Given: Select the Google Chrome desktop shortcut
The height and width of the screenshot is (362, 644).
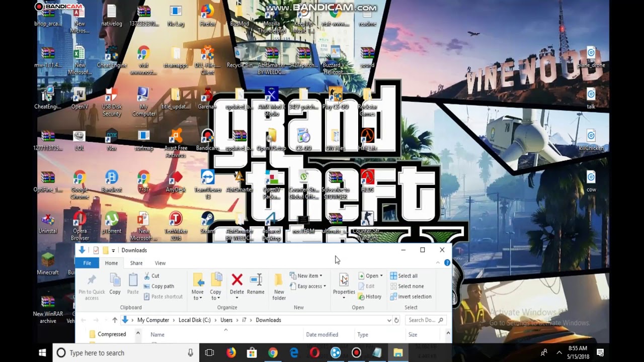Looking at the screenshot, I should point(79,185).
